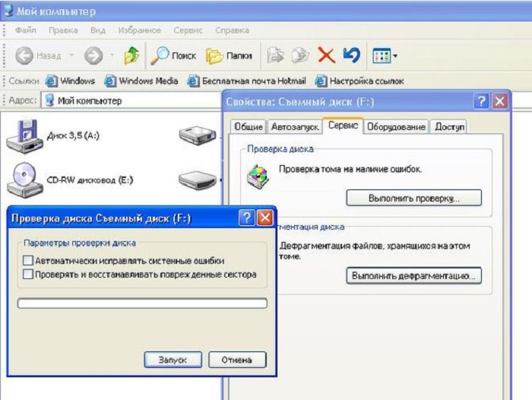Open the Правка menu

(x=63, y=30)
